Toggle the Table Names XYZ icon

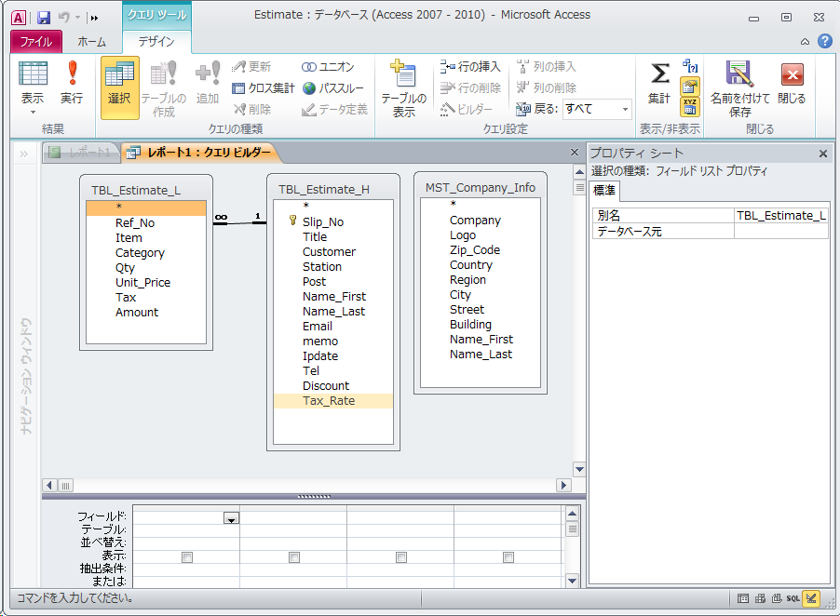690,106
